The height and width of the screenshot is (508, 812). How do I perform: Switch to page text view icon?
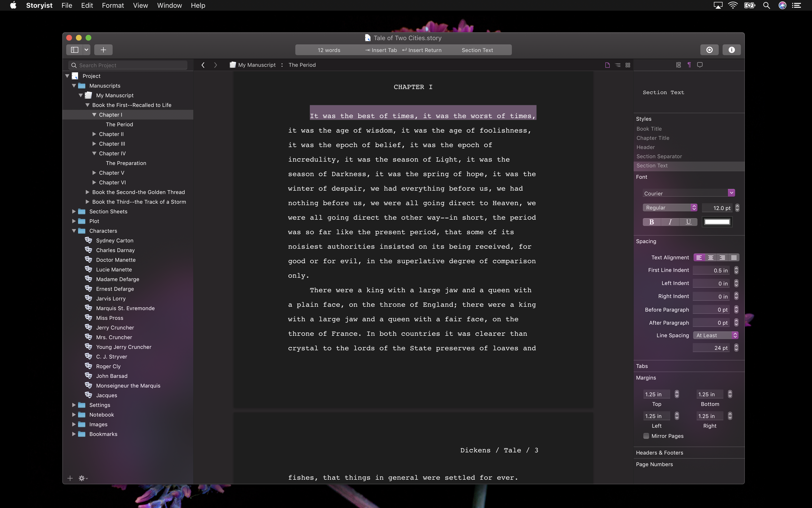click(607, 65)
